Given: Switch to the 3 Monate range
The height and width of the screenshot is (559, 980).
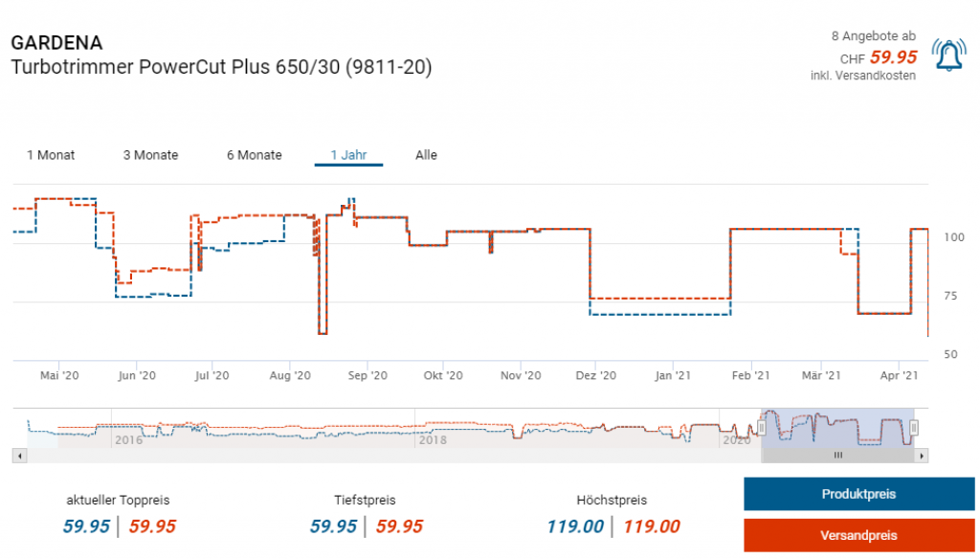Looking at the screenshot, I should pos(150,155).
